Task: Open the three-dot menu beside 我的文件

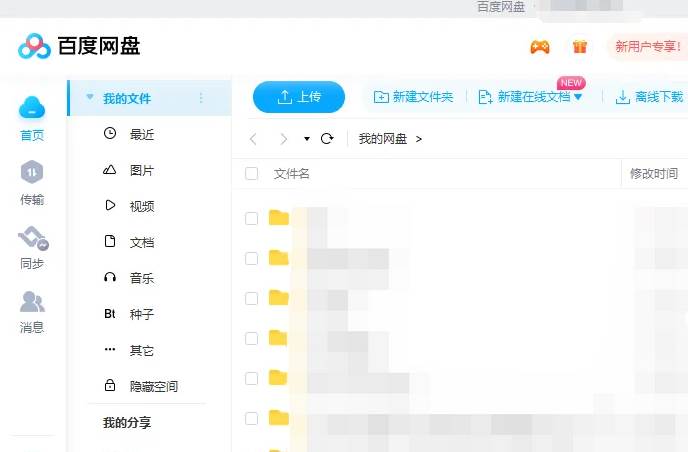Action: coord(201,98)
